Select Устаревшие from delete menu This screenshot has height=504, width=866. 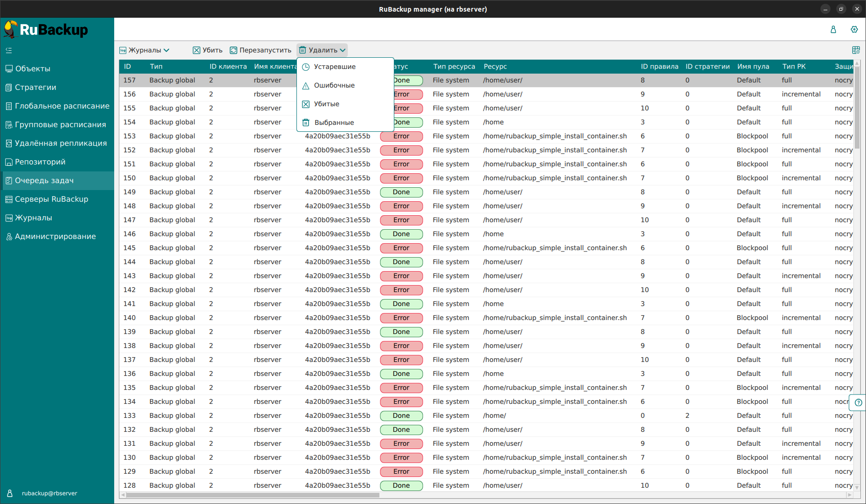tap(335, 67)
